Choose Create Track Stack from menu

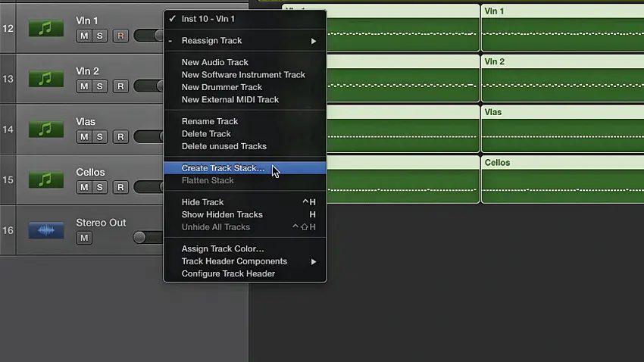[x=223, y=168]
